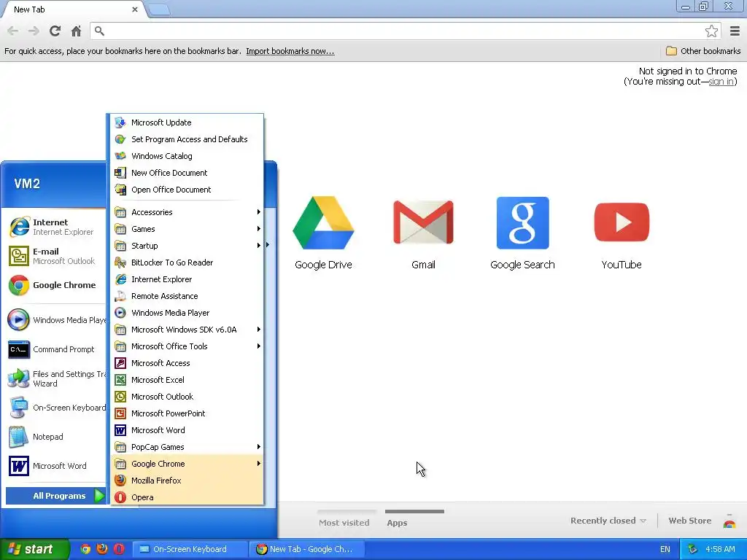
Task: Expand the PopCap Games submenu
Action: click(x=187, y=447)
